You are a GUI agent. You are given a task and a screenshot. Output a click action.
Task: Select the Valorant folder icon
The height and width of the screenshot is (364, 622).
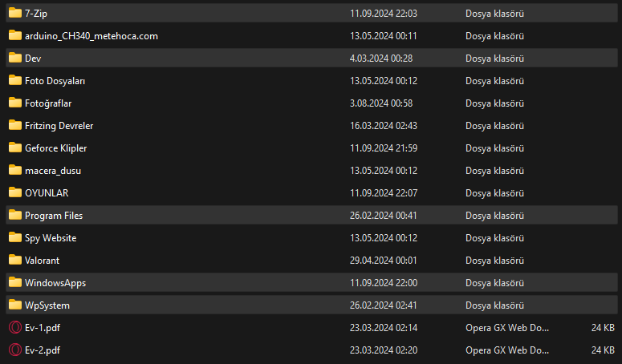[x=15, y=260]
